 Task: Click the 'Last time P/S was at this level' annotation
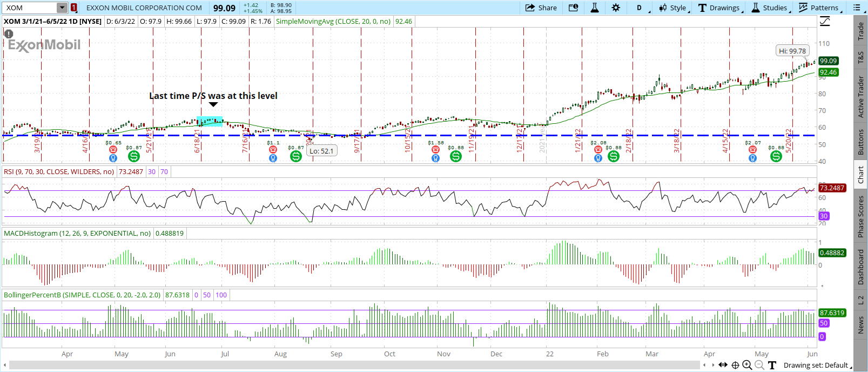pyautogui.click(x=213, y=96)
